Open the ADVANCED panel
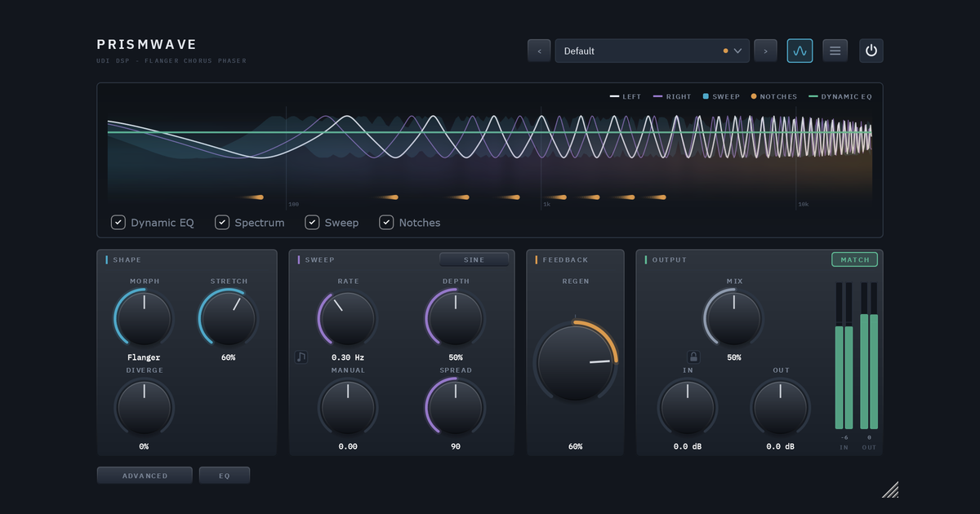The height and width of the screenshot is (514, 980). click(x=145, y=476)
